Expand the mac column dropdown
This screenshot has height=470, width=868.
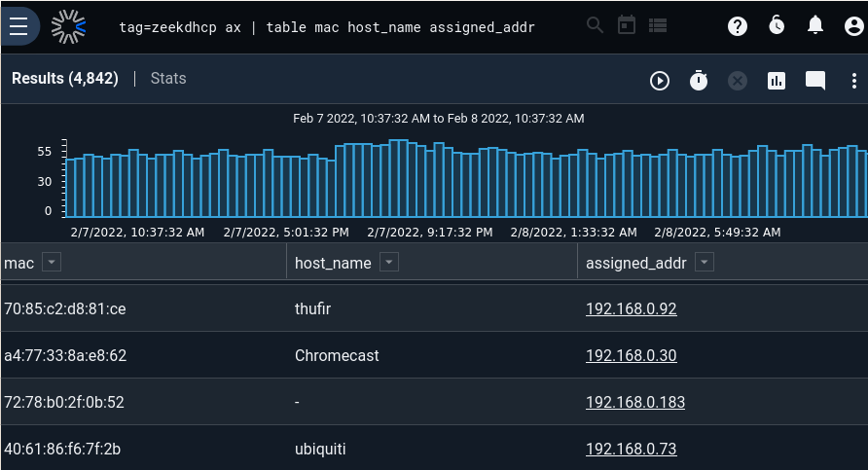coord(52,262)
